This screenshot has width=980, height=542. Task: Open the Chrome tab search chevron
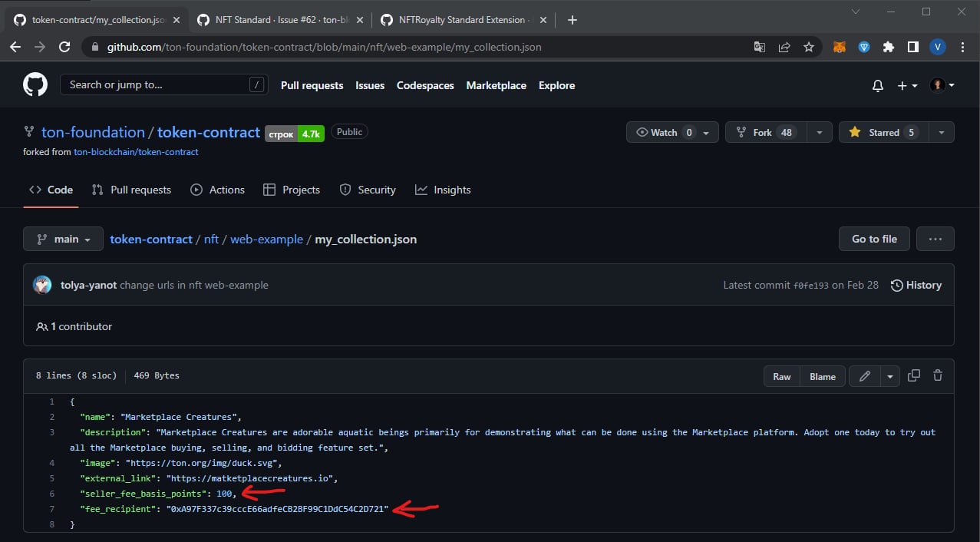[x=857, y=12]
